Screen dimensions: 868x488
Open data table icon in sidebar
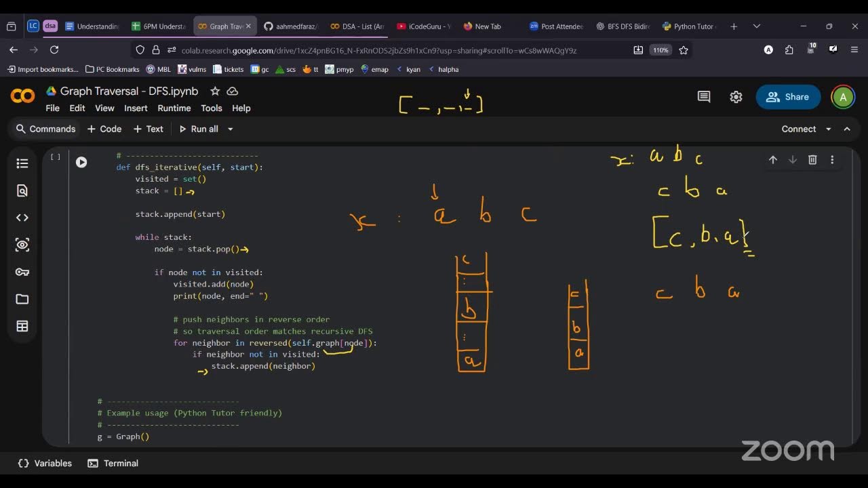22,326
